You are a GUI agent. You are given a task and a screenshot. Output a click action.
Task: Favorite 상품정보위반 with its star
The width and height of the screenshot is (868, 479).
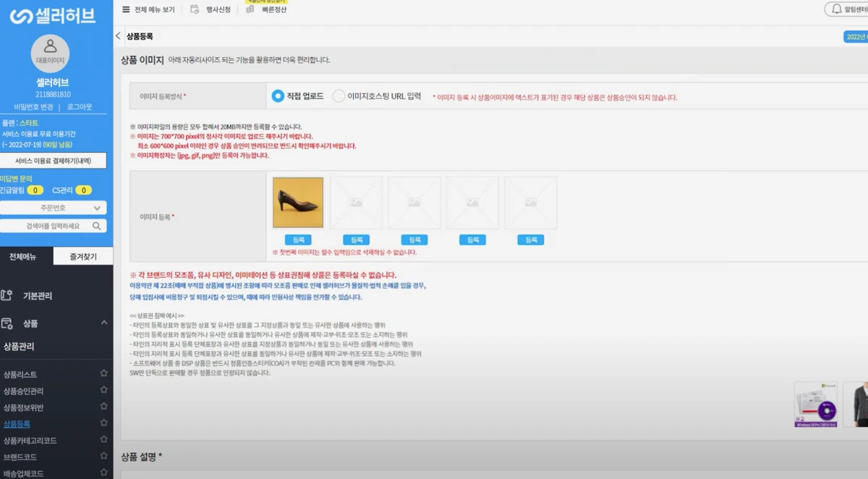(x=103, y=407)
